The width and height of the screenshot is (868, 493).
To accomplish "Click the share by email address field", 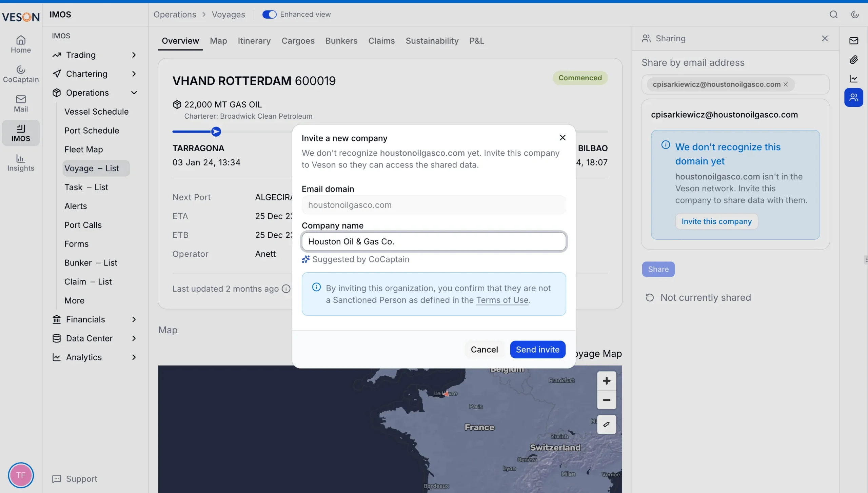I will (x=735, y=84).
